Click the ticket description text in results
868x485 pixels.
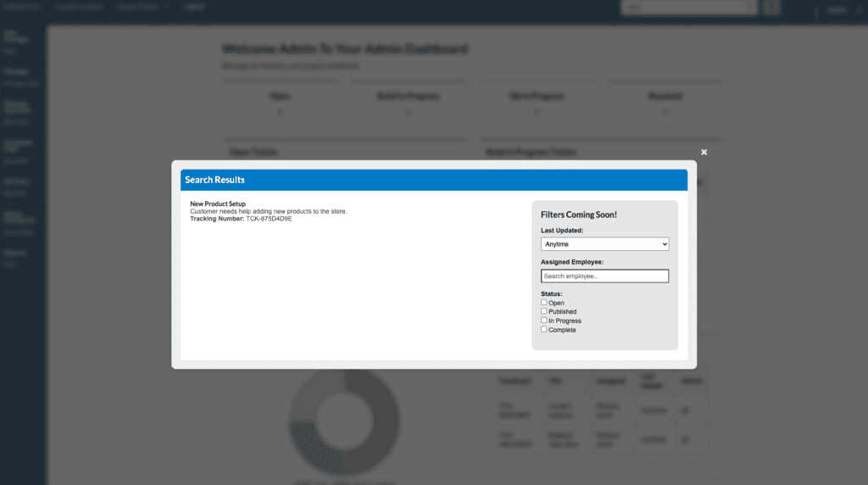click(x=268, y=211)
